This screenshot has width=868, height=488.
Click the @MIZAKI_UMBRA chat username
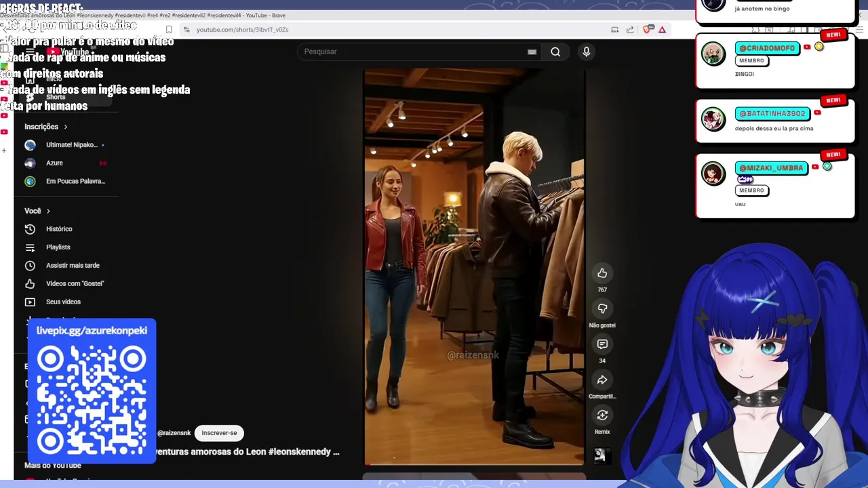pos(771,167)
